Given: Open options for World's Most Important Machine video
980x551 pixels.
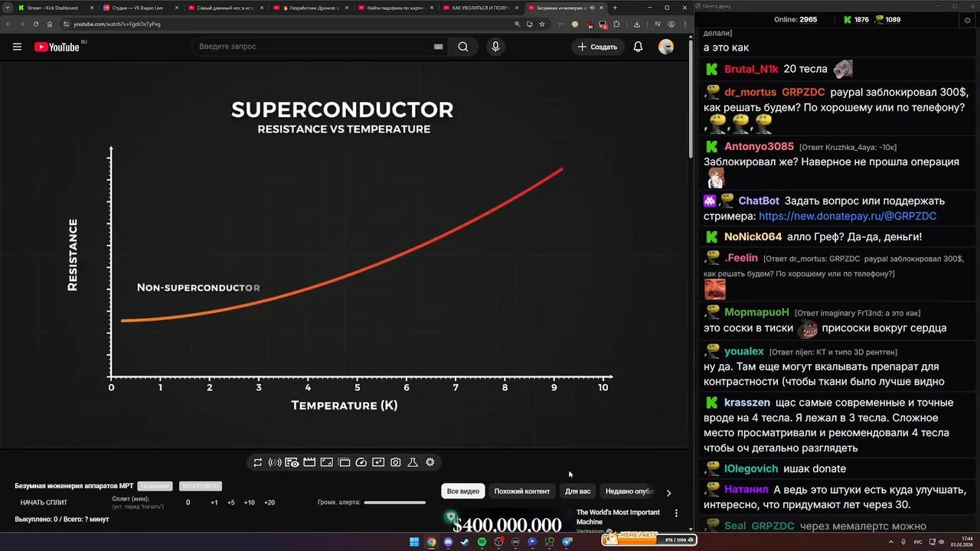Looking at the screenshot, I should (676, 514).
